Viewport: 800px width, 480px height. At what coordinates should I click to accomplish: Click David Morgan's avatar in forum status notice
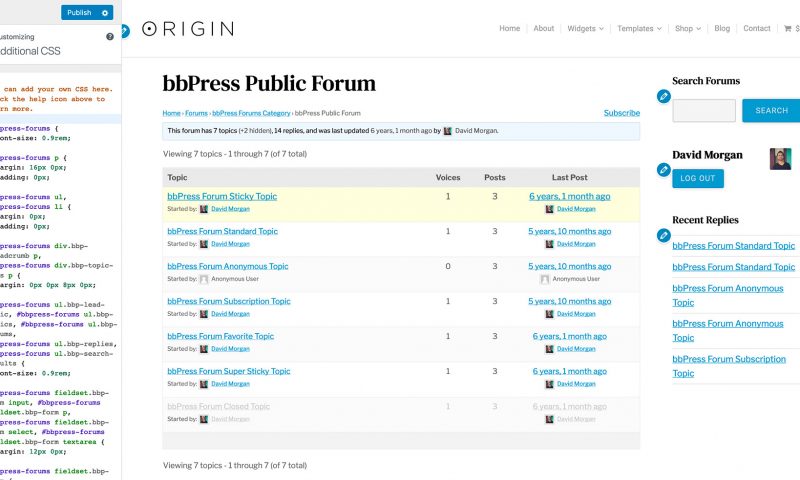point(447,131)
